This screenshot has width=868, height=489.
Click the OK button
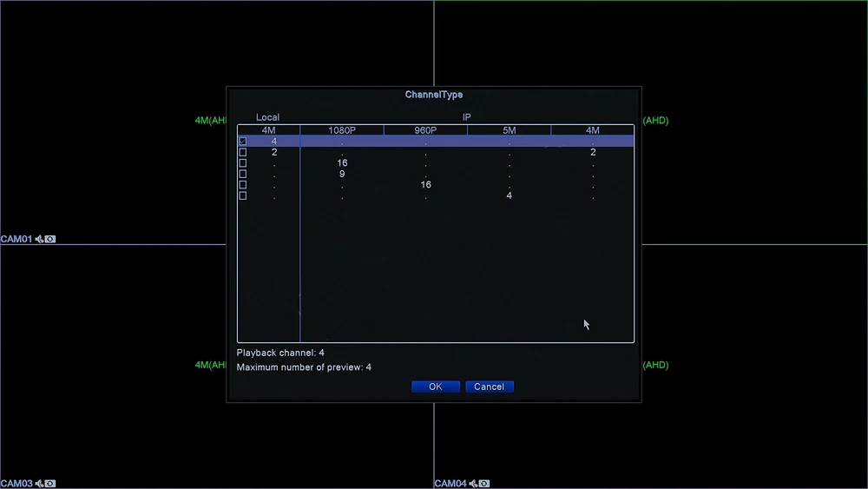point(436,387)
